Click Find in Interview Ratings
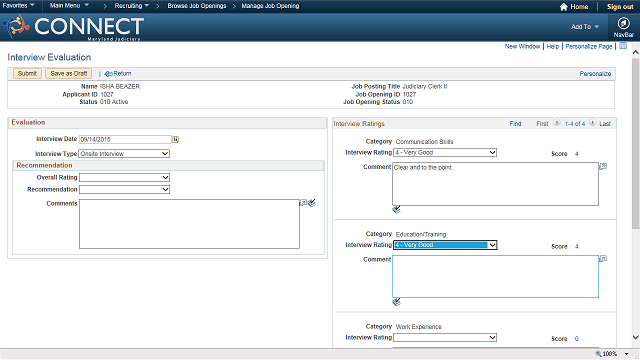Viewport: 640px width, 360px height. [x=515, y=123]
